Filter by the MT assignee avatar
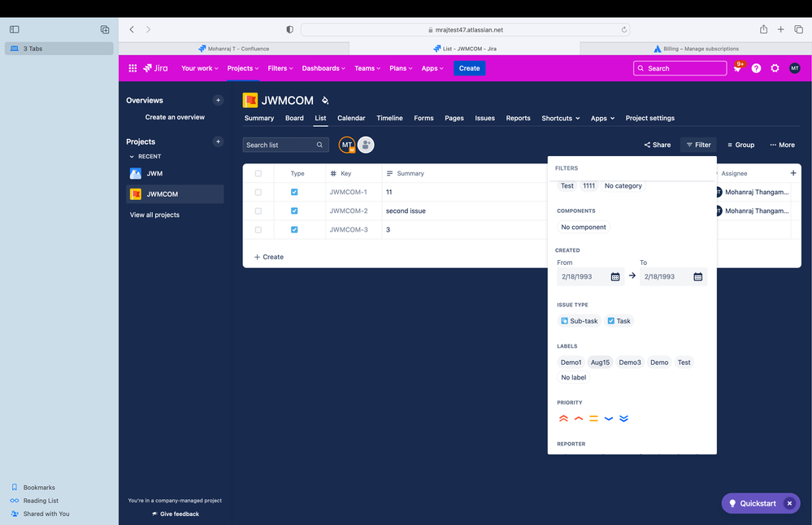Image resolution: width=812 pixels, height=525 pixels. (x=347, y=145)
